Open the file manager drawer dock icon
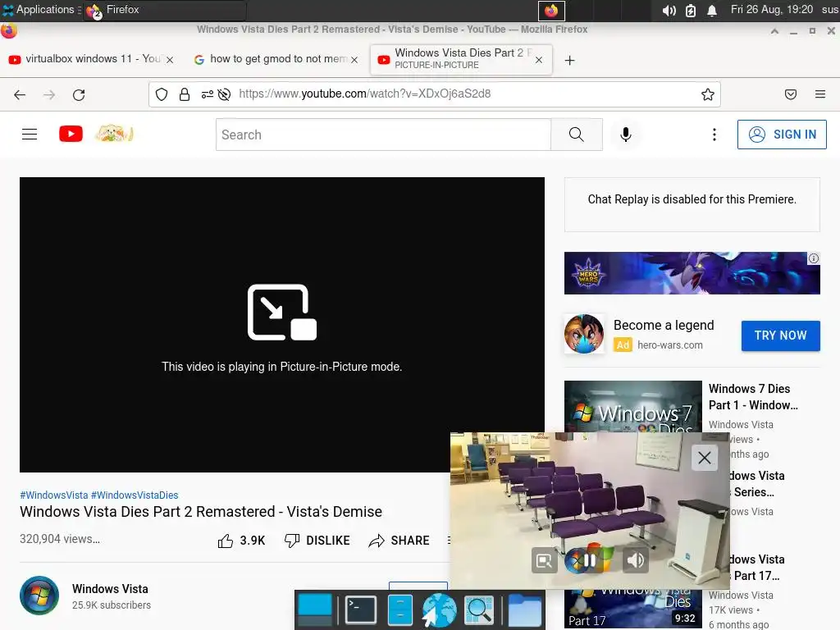Screen dimensions: 840x630 click(x=399, y=609)
